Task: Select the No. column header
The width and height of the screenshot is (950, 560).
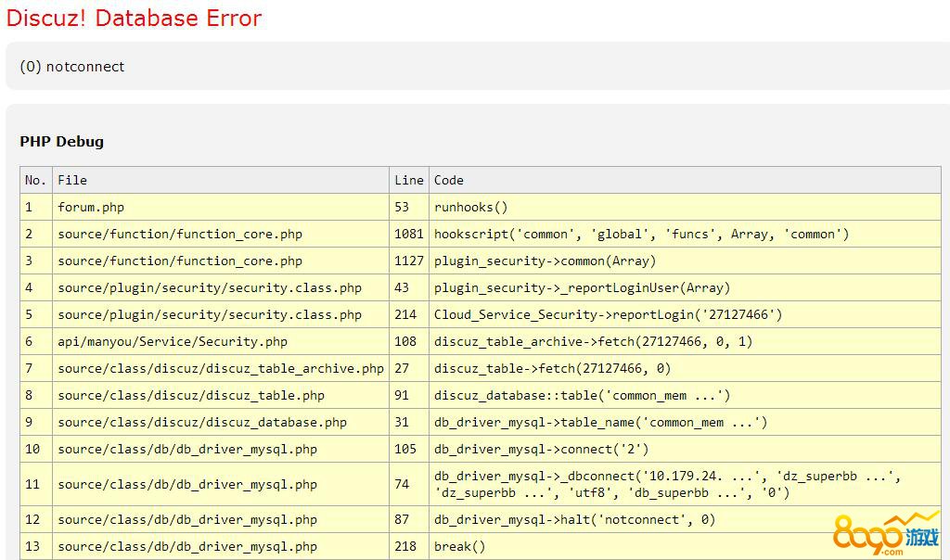Action: [x=35, y=180]
